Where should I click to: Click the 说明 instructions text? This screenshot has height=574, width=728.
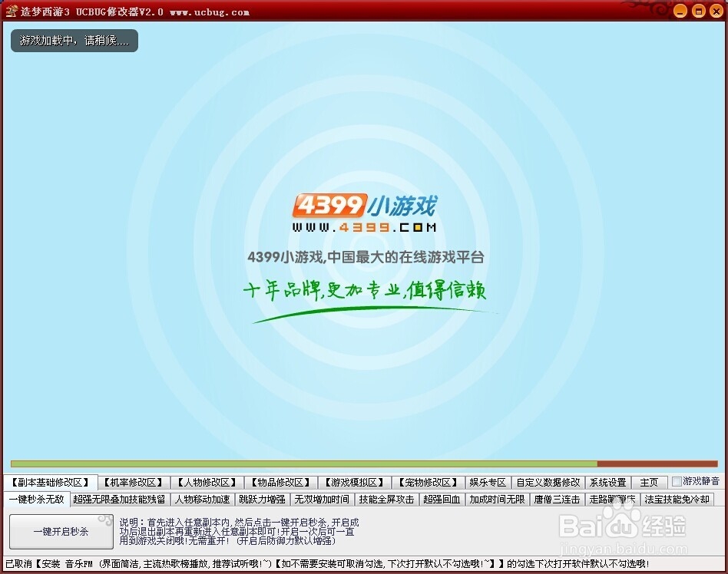(x=239, y=531)
